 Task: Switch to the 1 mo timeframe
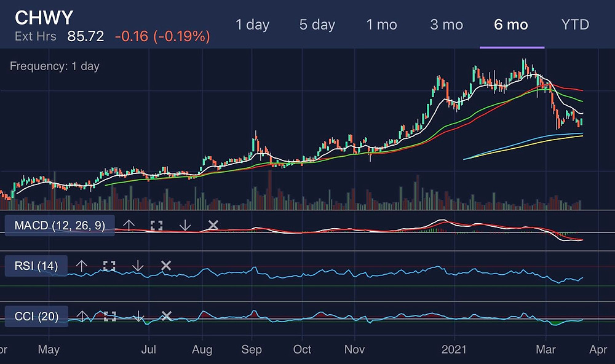point(382,25)
